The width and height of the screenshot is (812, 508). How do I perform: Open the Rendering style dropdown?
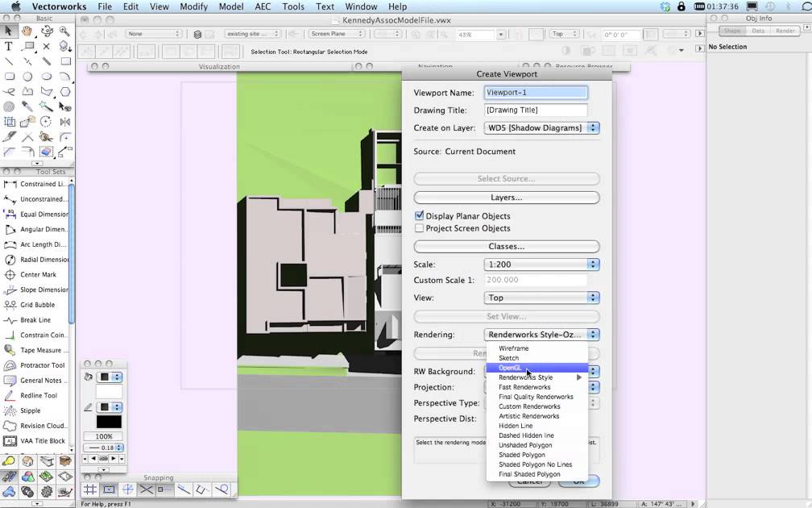pyautogui.click(x=541, y=335)
